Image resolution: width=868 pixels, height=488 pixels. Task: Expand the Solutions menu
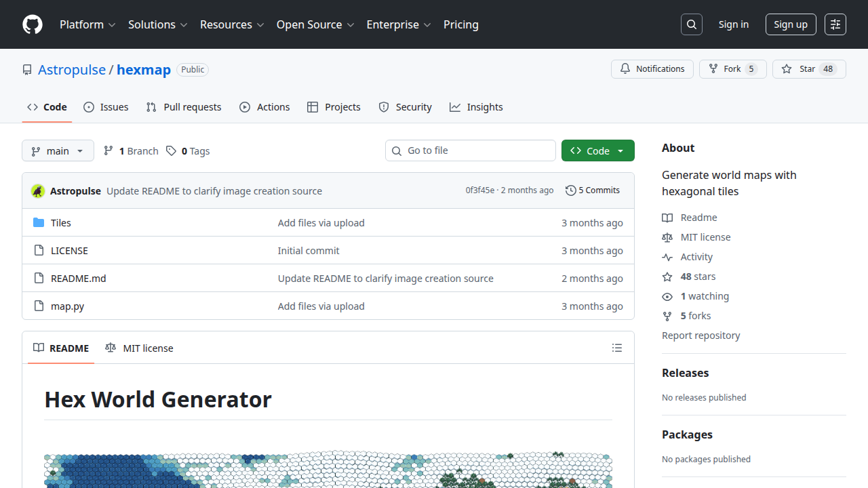(158, 24)
